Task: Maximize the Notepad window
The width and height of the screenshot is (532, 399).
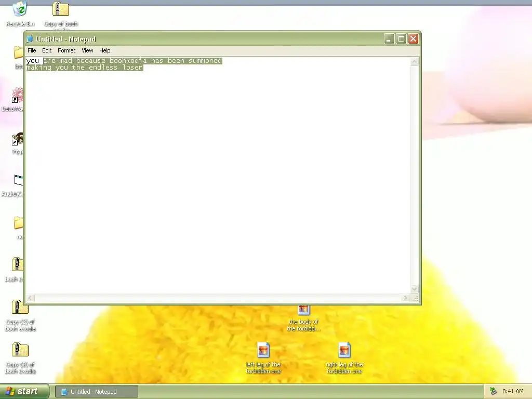Action: click(401, 39)
